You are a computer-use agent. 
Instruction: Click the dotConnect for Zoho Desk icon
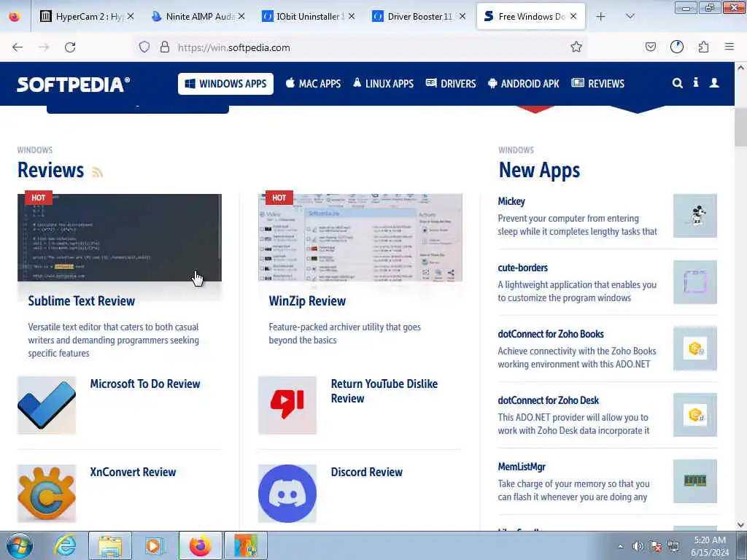click(x=695, y=415)
